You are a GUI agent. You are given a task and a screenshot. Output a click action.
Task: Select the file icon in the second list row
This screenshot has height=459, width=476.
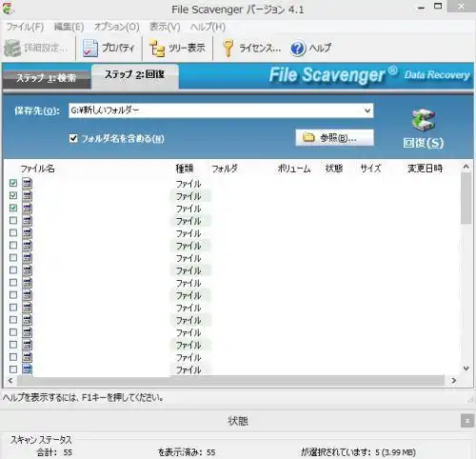(x=28, y=195)
